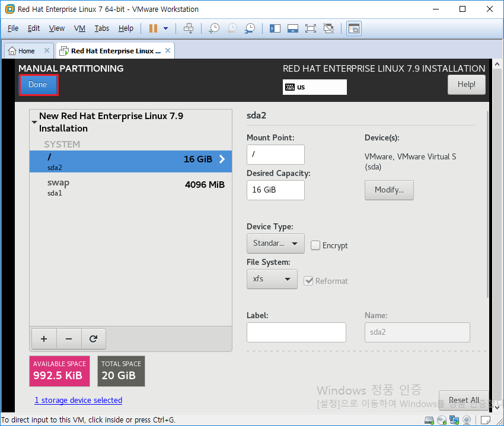
Task: Toggle the Reformat checkbox
Action: pyautogui.click(x=308, y=281)
